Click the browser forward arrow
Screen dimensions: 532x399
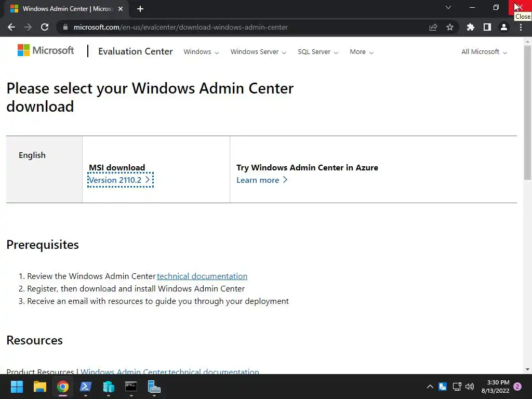pyautogui.click(x=28, y=27)
